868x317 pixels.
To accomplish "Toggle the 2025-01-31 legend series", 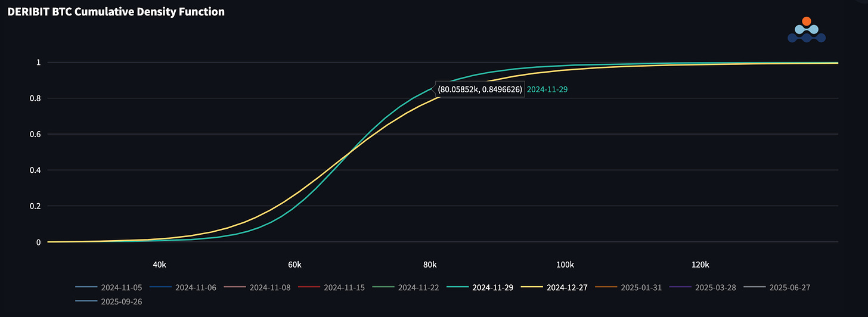I will (628, 287).
